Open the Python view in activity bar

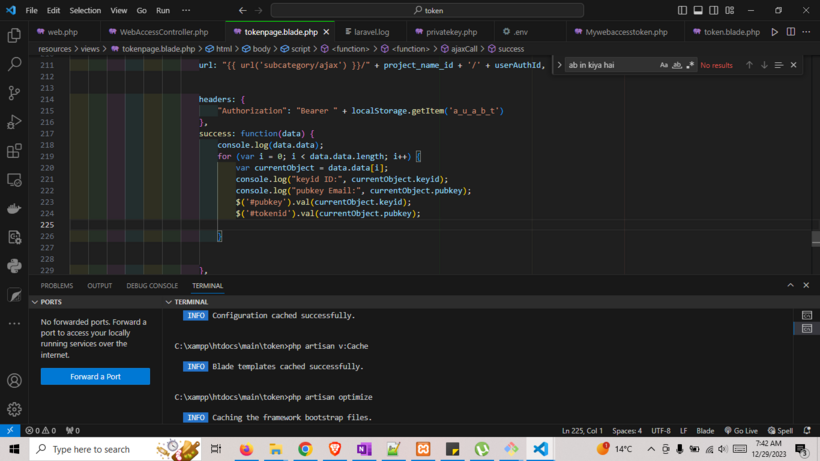click(14, 267)
